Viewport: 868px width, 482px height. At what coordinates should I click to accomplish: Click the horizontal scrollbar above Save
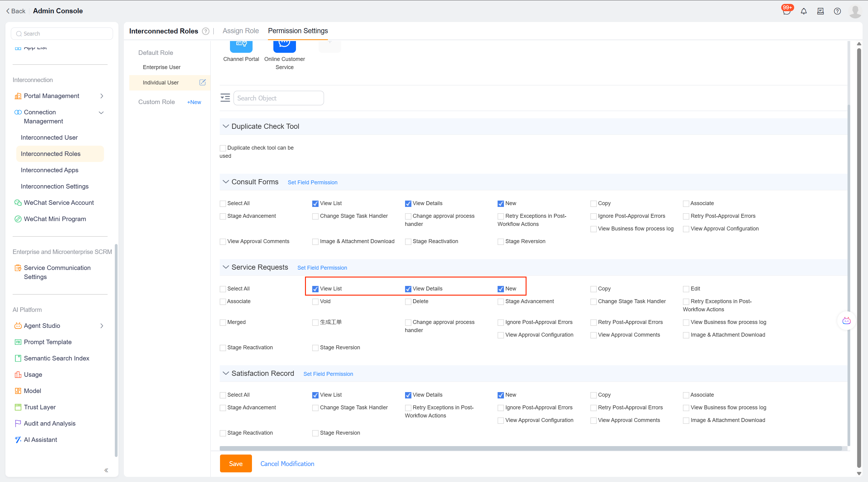[531, 449]
